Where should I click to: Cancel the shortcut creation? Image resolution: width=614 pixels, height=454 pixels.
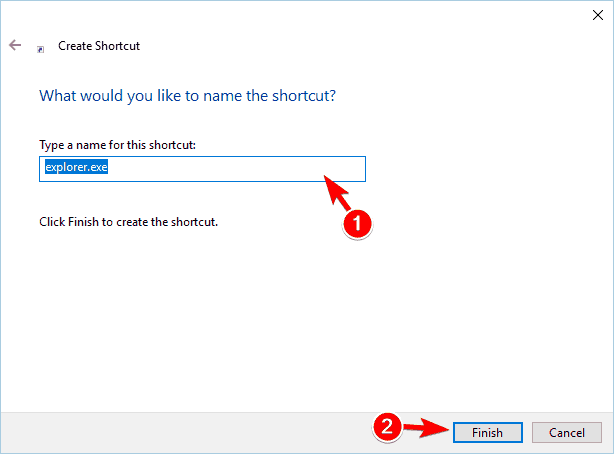566,432
